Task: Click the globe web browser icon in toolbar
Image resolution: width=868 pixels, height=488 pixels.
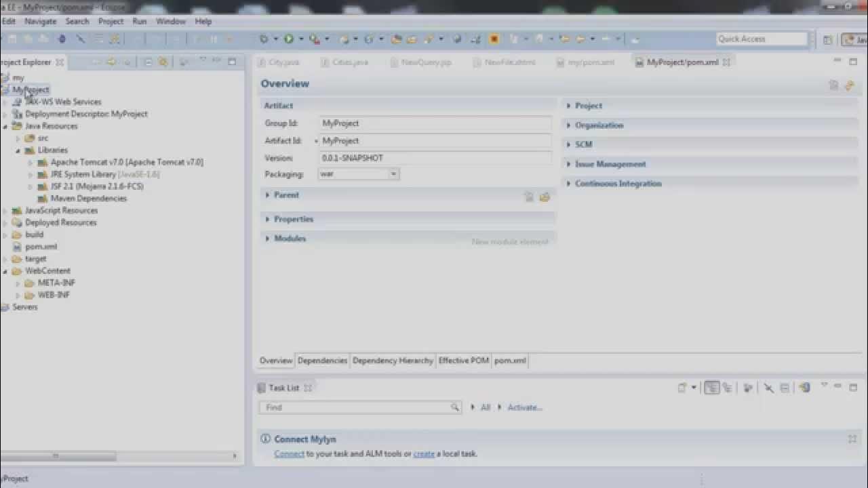Action: tap(457, 39)
